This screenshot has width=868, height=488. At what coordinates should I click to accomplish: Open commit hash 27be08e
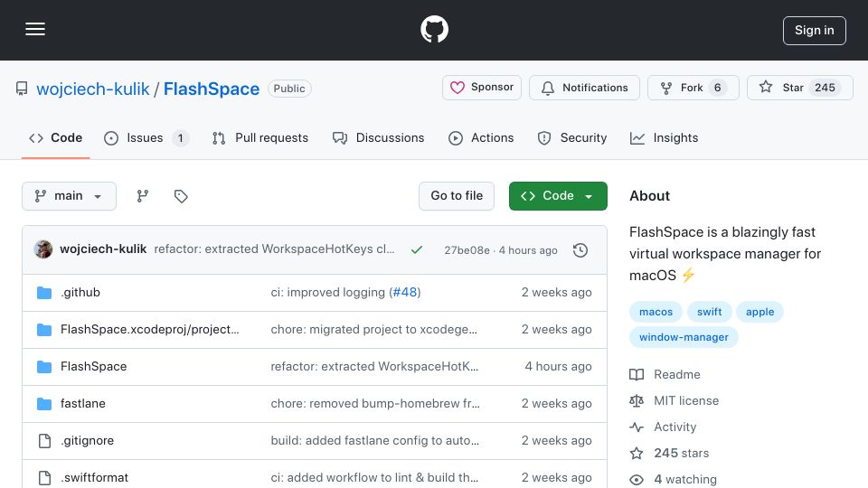[467, 250]
